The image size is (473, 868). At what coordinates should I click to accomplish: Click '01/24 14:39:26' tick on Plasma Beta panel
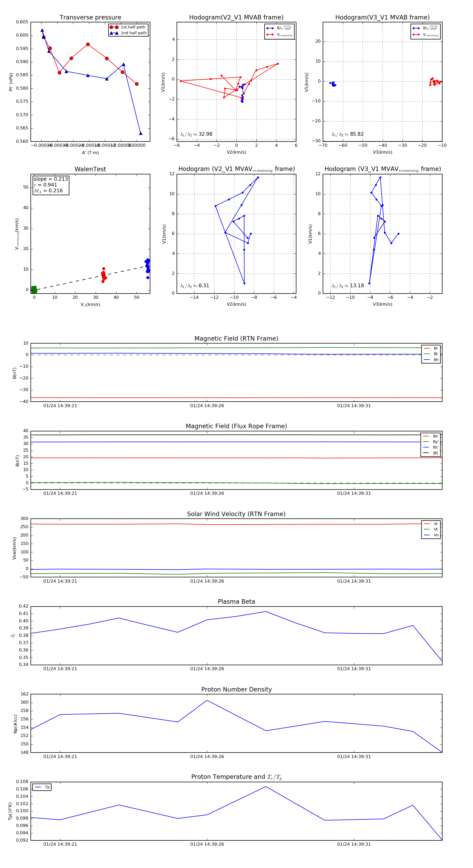(x=207, y=669)
